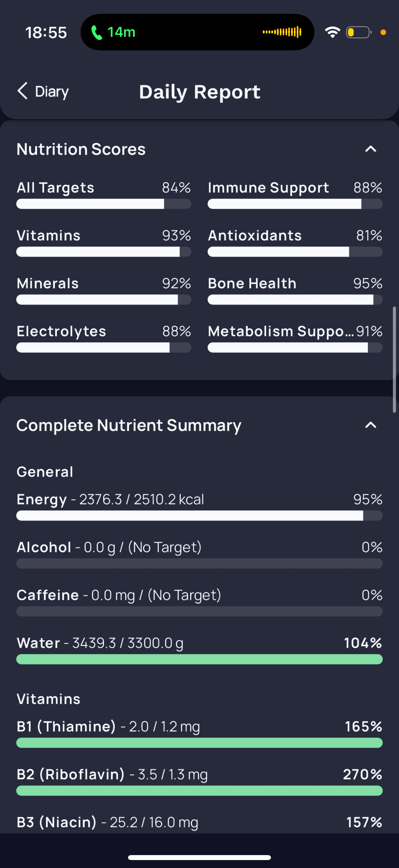The height and width of the screenshot is (868, 399).
Task: Tap the audio waveform indicator in status pill
Action: click(x=282, y=32)
